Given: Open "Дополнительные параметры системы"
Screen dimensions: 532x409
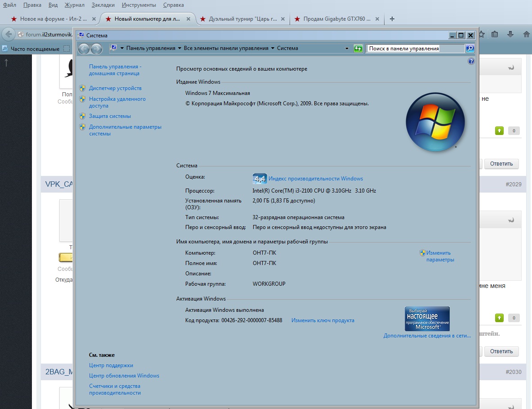Looking at the screenshot, I should click(x=125, y=130).
